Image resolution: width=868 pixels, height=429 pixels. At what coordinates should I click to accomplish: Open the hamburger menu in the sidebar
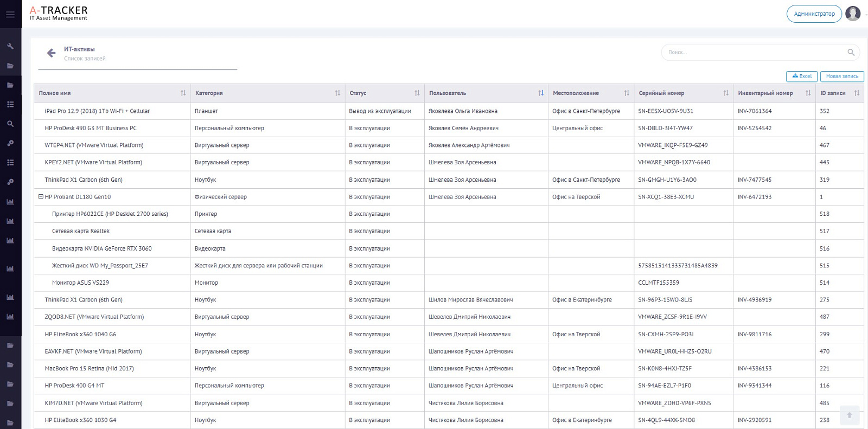click(10, 15)
